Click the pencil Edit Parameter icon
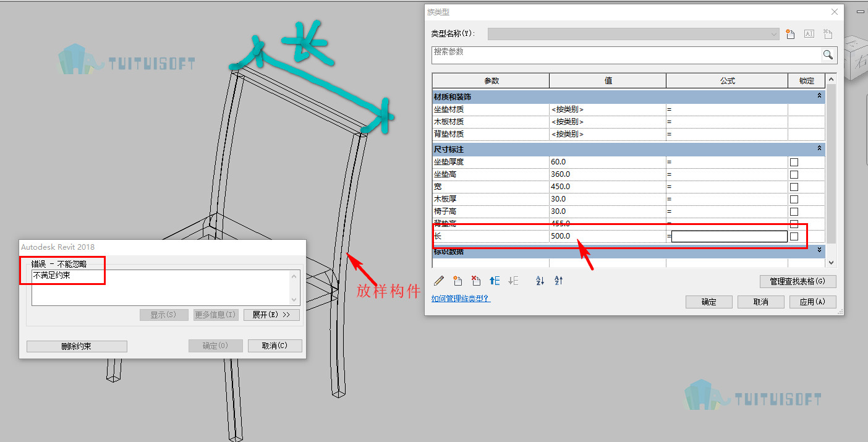This screenshot has width=868, height=442. pos(439,281)
